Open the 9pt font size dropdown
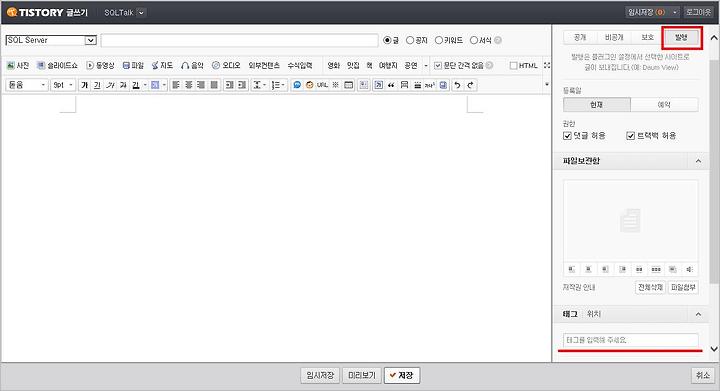The width and height of the screenshot is (720, 391). pyautogui.click(x=63, y=85)
